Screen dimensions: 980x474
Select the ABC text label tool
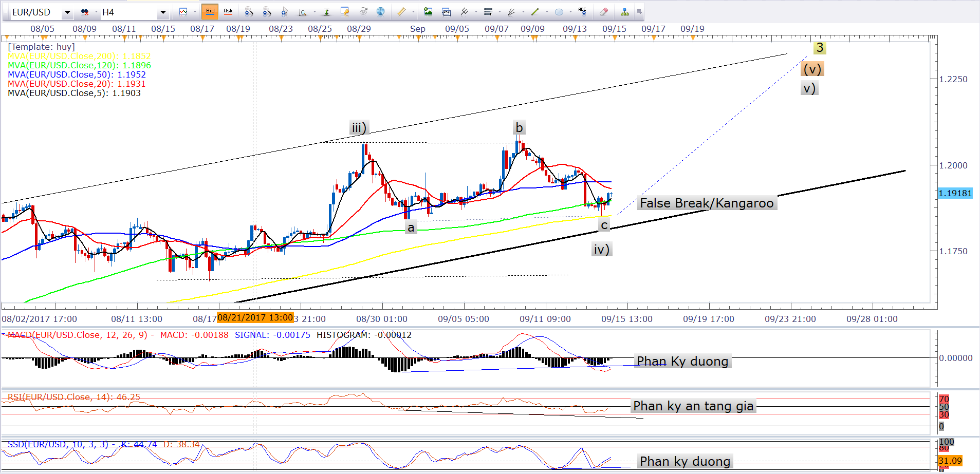(582, 12)
